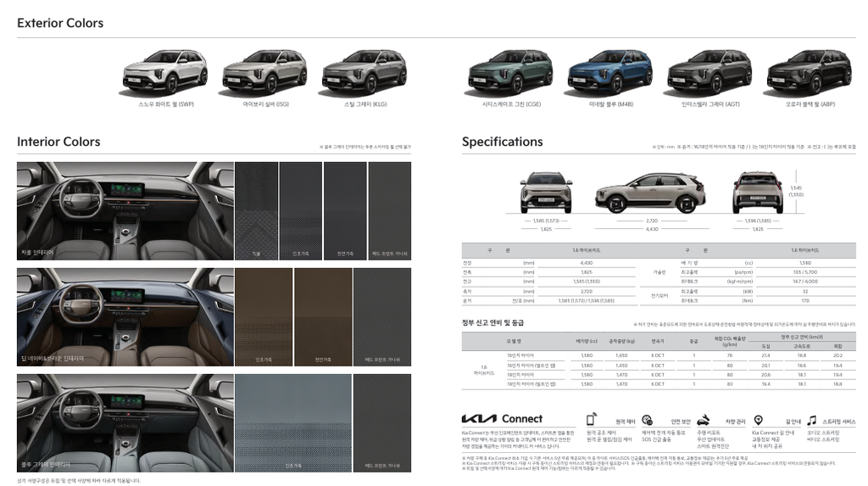Select the Cityscape Green (CGE) car
Screen dimensions: 868x486
click(510, 73)
